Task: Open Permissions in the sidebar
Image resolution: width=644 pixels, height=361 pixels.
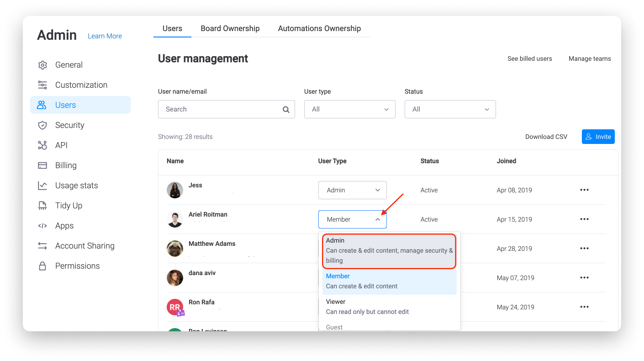Action: coord(80,266)
